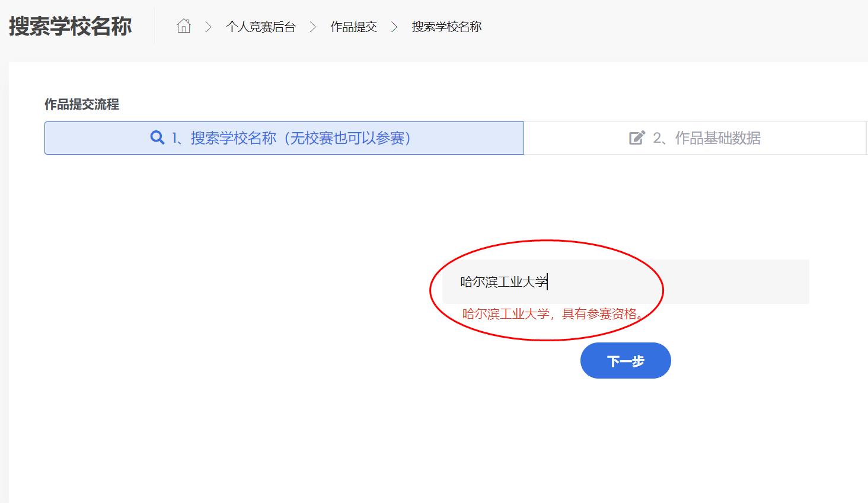Click the edit pencil icon in step 2
Image resolution: width=868 pixels, height=503 pixels.
(637, 138)
